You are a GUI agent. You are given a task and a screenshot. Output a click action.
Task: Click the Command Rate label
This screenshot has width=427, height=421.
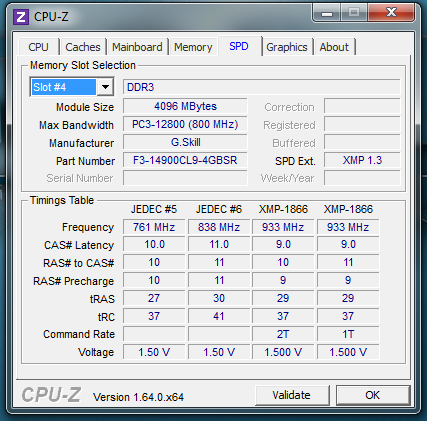point(79,334)
